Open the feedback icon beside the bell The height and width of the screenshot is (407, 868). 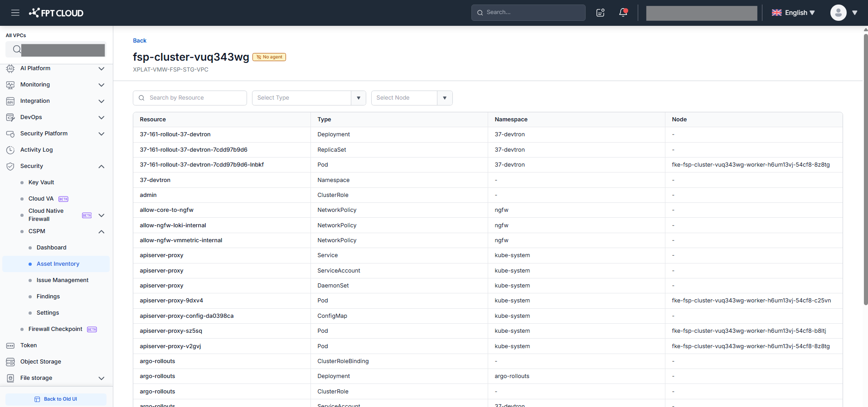[601, 13]
